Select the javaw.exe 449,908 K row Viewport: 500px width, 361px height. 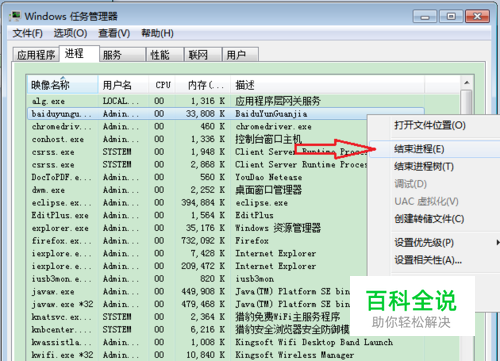tap(188, 291)
